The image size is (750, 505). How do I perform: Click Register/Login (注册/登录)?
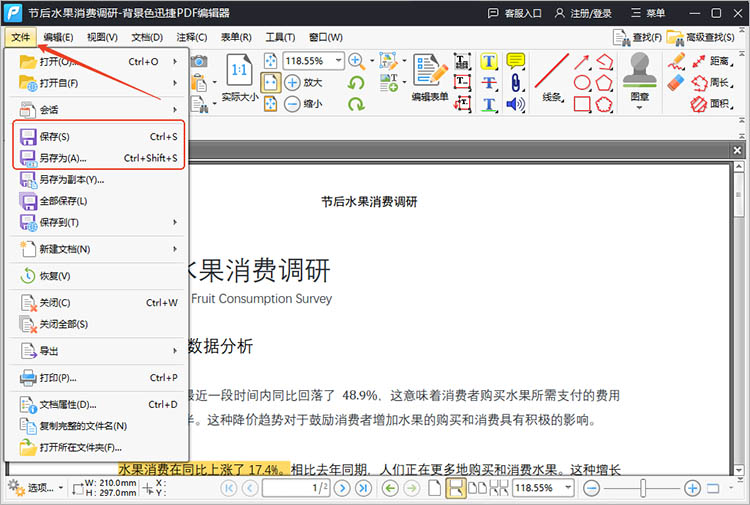[583, 13]
